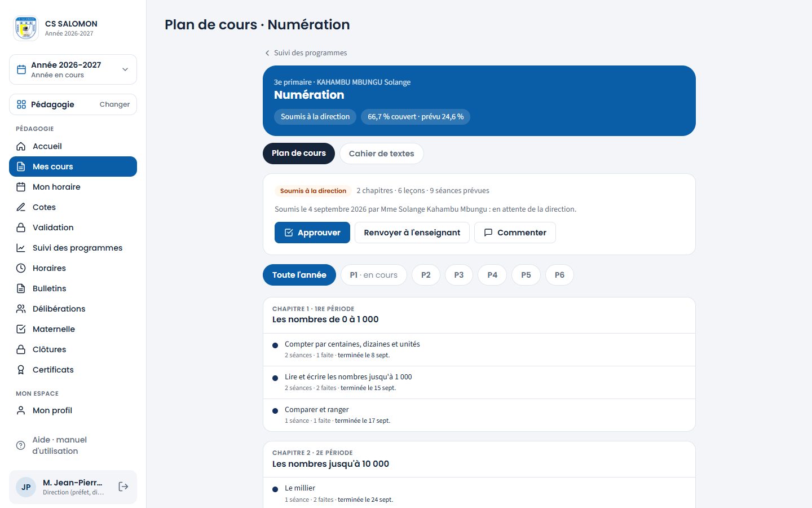Expand the Année 2026-2027 year selector
812x508 pixels.
[73, 69]
